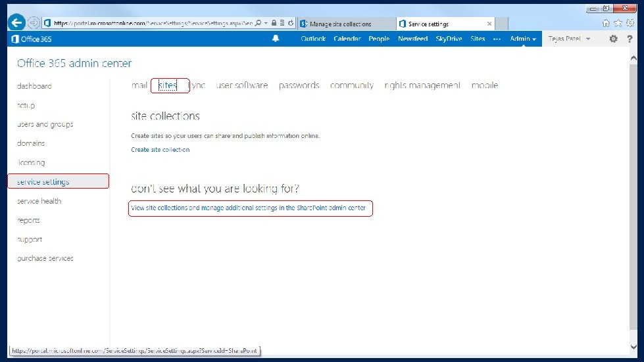Open reports in left navigation
This screenshot has height=362, width=644.
[28, 220]
